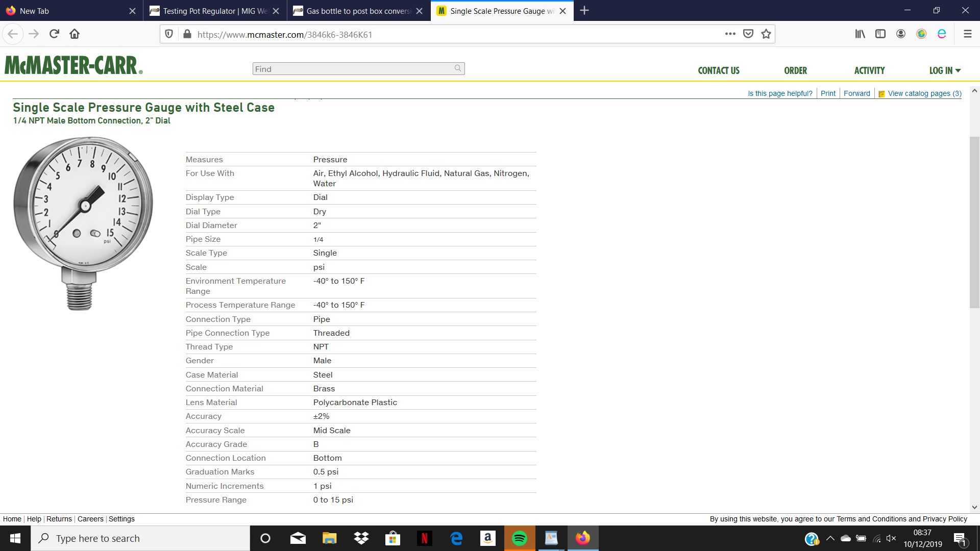Image resolution: width=980 pixels, height=551 pixels.
Task: Close the Testing Pot Regulator tab
Action: (x=276, y=11)
